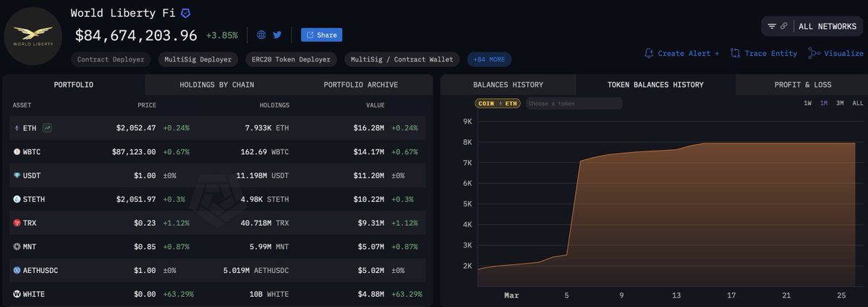Viewport: 868px width, 307px height.
Task: Click the Choose a token input field
Action: [574, 104]
